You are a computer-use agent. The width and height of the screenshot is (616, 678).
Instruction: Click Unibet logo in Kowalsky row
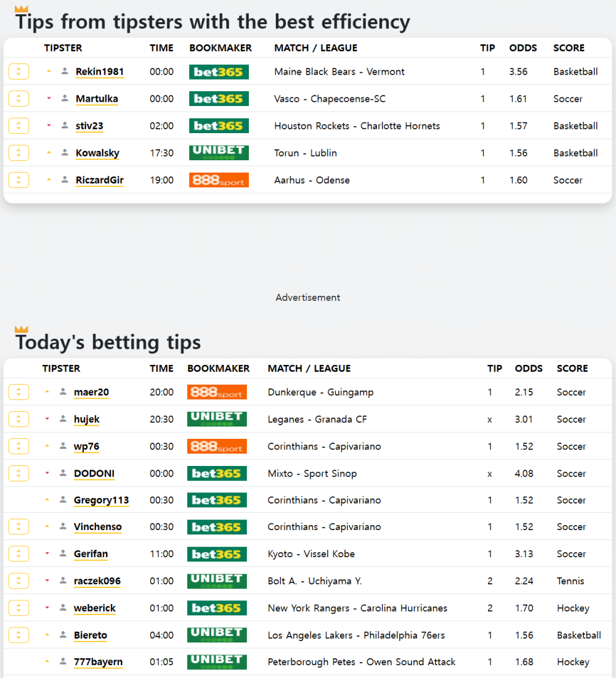tap(219, 153)
